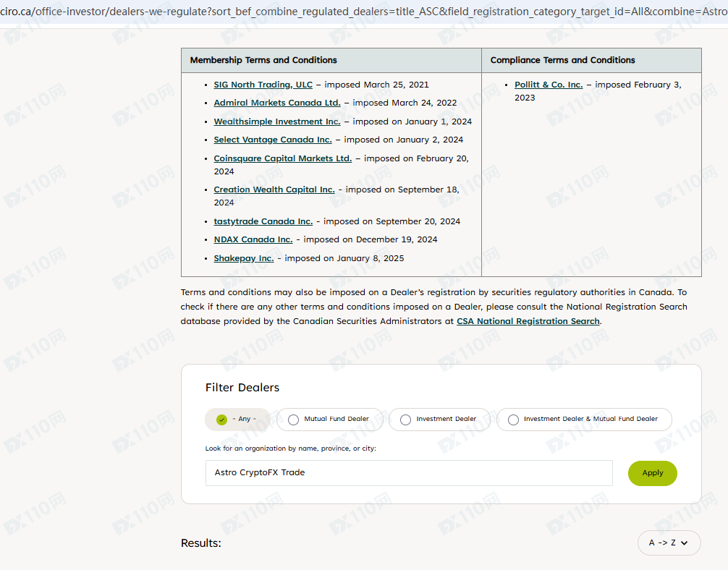728x570 pixels.
Task: Open the A -> Z sort dropdown
Action: tap(669, 543)
